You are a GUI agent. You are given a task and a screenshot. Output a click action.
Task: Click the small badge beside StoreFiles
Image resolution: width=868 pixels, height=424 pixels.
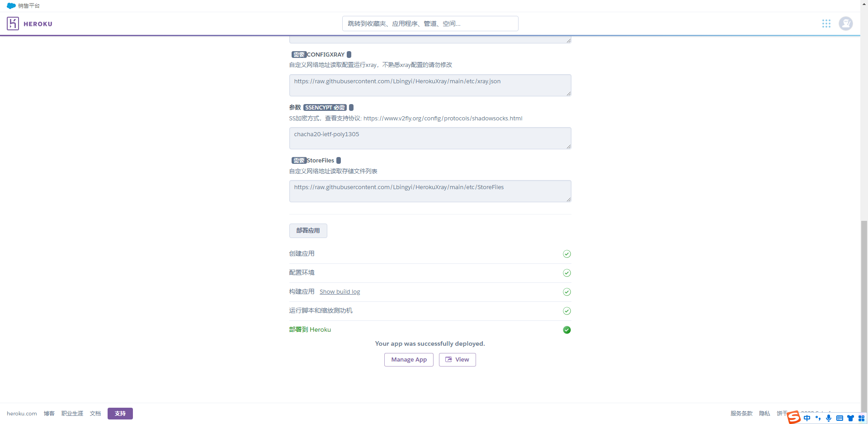coord(339,161)
